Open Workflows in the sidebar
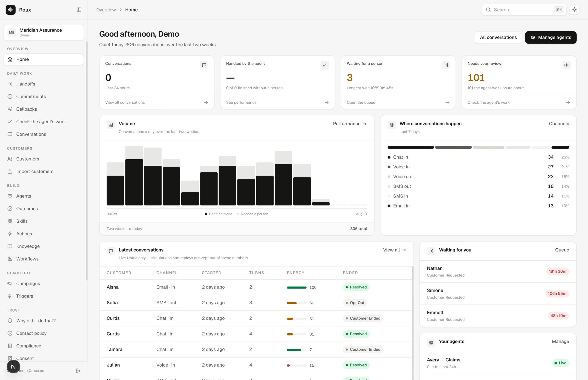 44,259
